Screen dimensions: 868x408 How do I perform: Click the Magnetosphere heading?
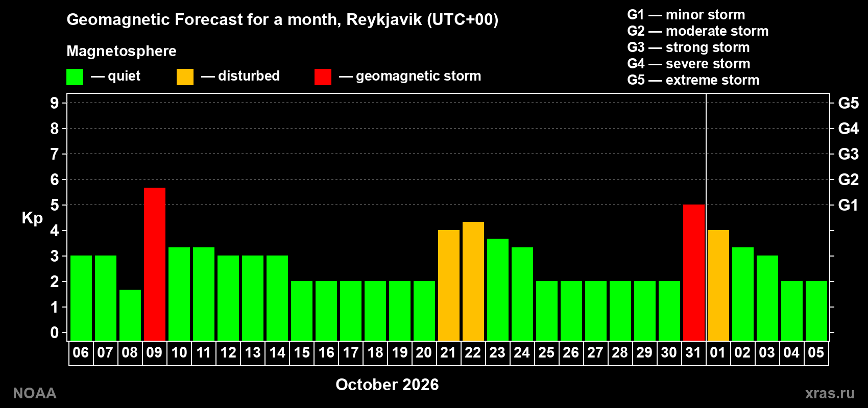coord(122,51)
